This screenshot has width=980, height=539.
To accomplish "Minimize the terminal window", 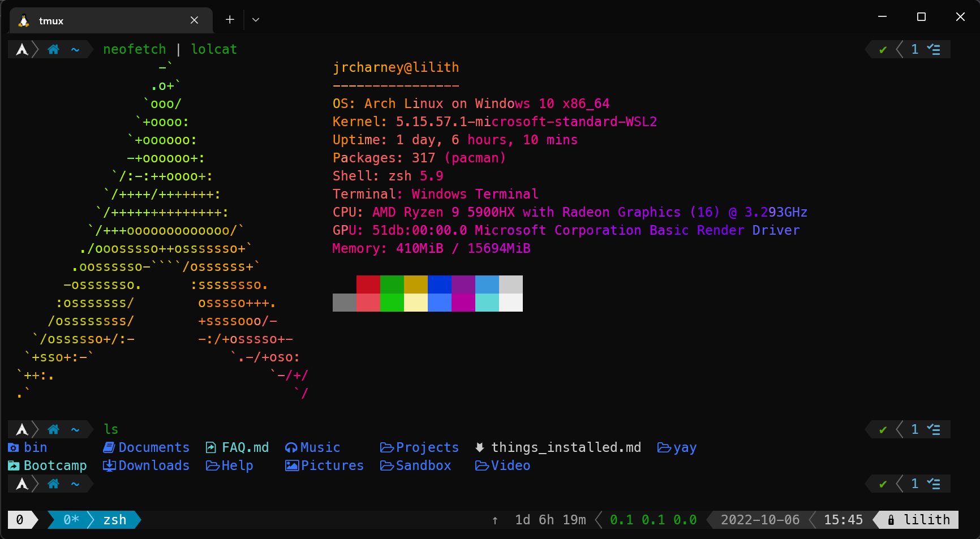I will [882, 17].
